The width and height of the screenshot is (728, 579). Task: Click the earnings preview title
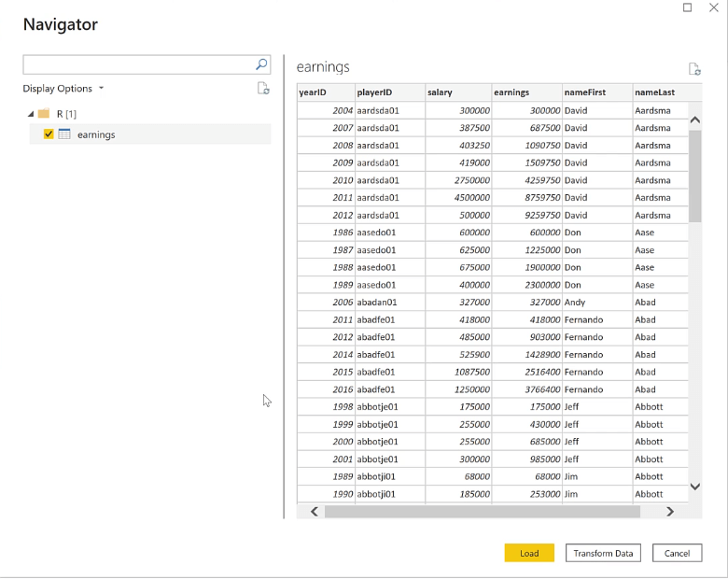[323, 67]
